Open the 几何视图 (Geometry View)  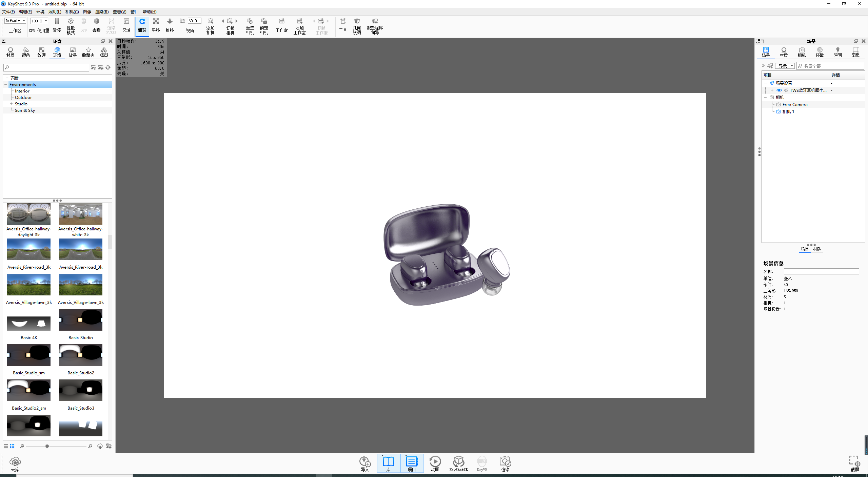coord(357,26)
